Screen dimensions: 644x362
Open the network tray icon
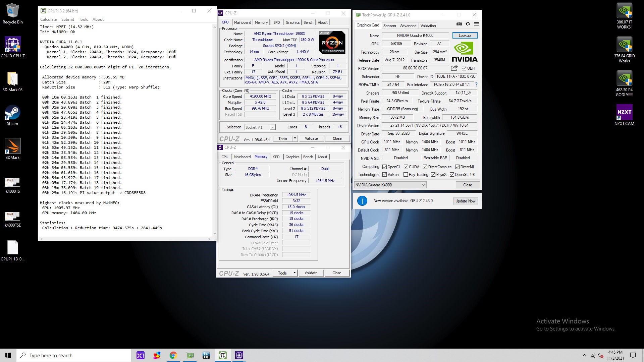593,356
